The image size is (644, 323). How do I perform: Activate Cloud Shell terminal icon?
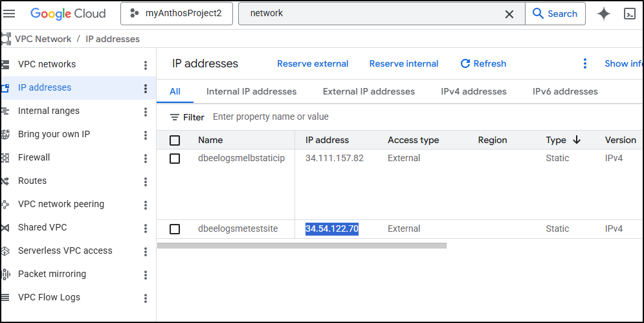[x=629, y=14]
